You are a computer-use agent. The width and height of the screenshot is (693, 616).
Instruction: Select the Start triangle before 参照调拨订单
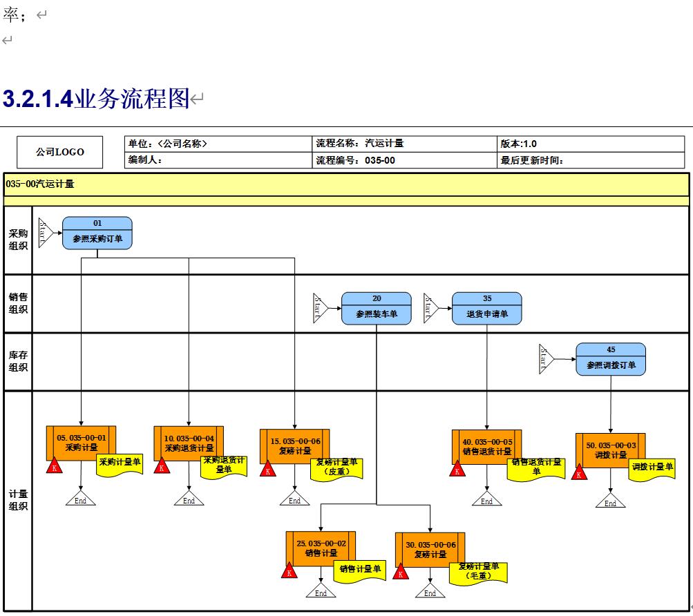(547, 359)
